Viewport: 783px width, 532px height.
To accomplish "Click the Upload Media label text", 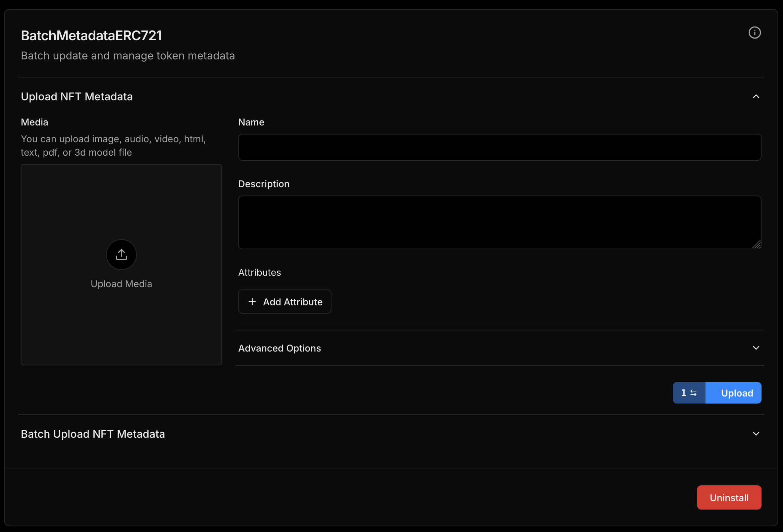I will [121, 284].
